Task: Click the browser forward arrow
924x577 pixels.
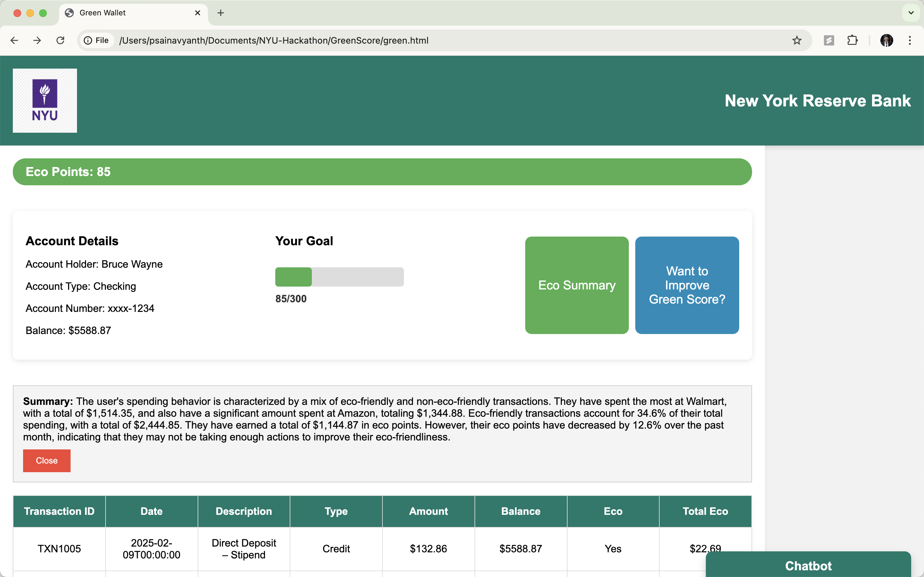Action: (x=37, y=40)
